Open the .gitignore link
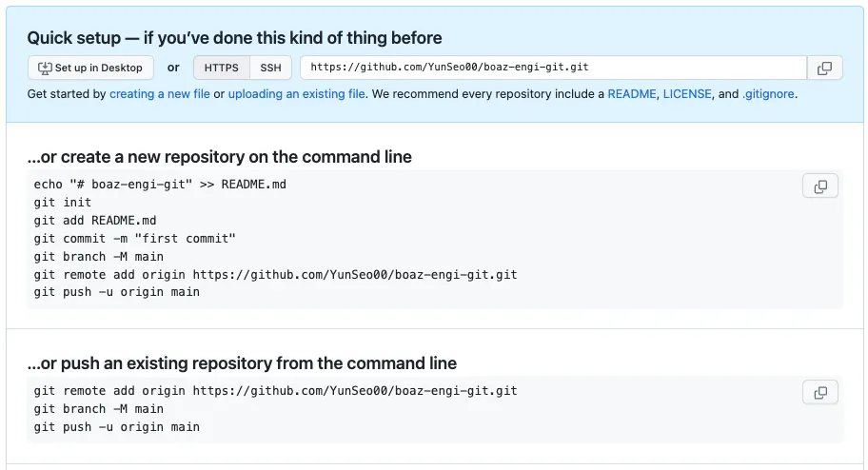The height and width of the screenshot is (470, 868). [x=768, y=94]
